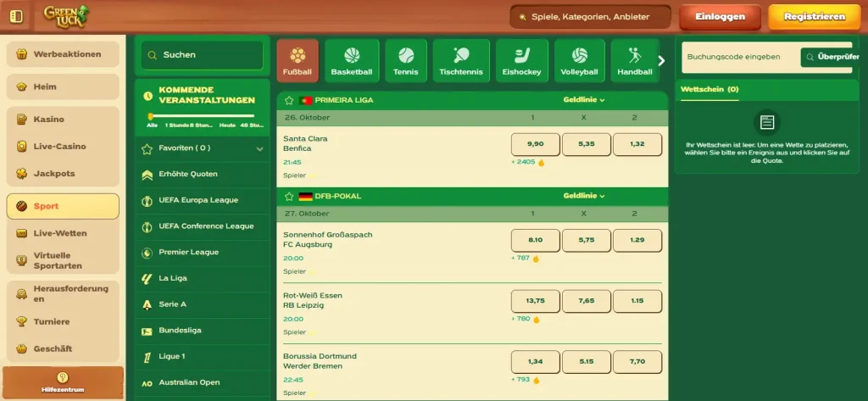Open + 2405 more markets for Santa Clara
868x401 pixels.
pyautogui.click(x=528, y=162)
